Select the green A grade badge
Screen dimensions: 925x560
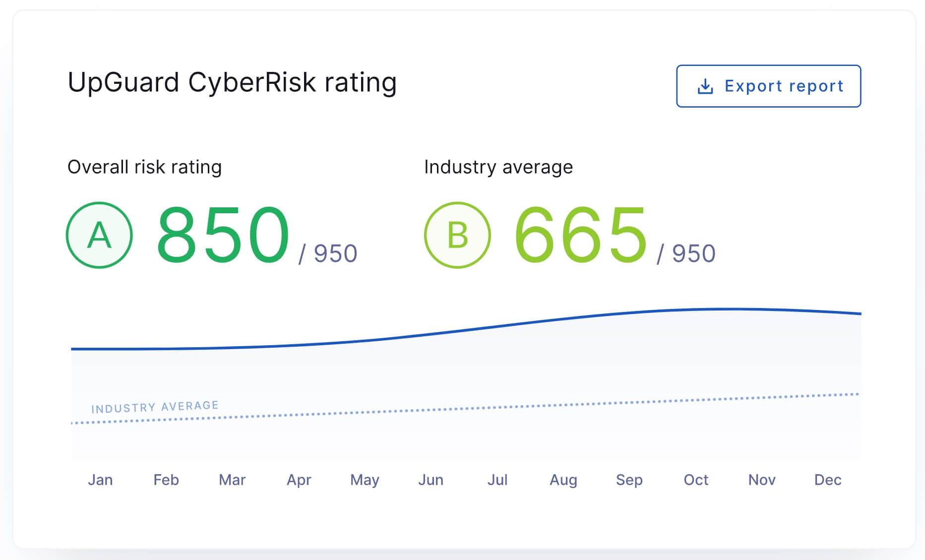[99, 235]
